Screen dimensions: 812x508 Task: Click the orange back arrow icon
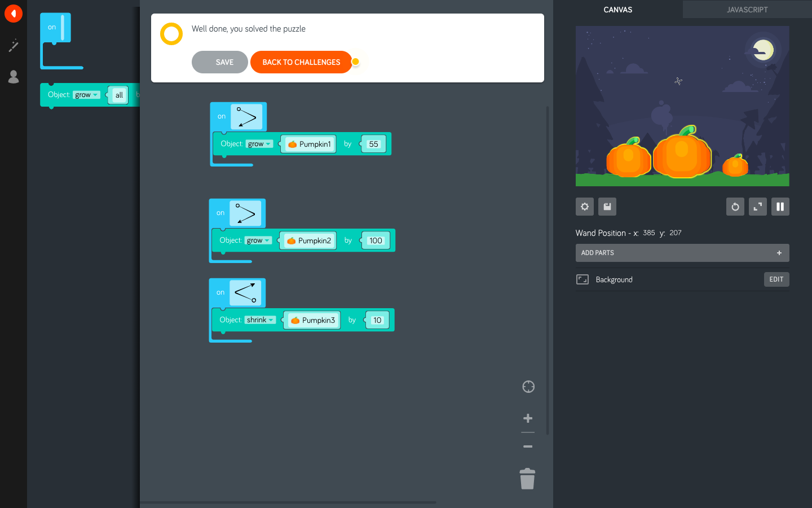13,14
